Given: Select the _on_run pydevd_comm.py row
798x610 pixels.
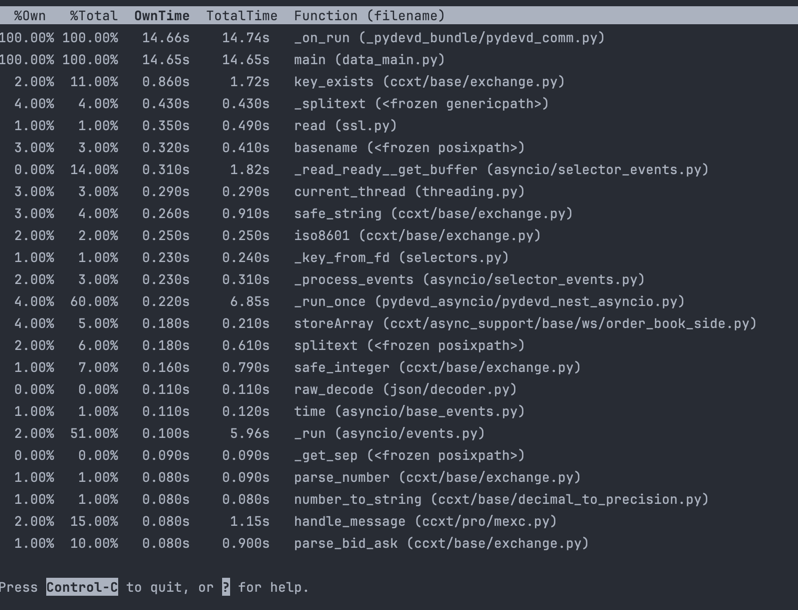Looking at the screenshot, I should 399,38.
